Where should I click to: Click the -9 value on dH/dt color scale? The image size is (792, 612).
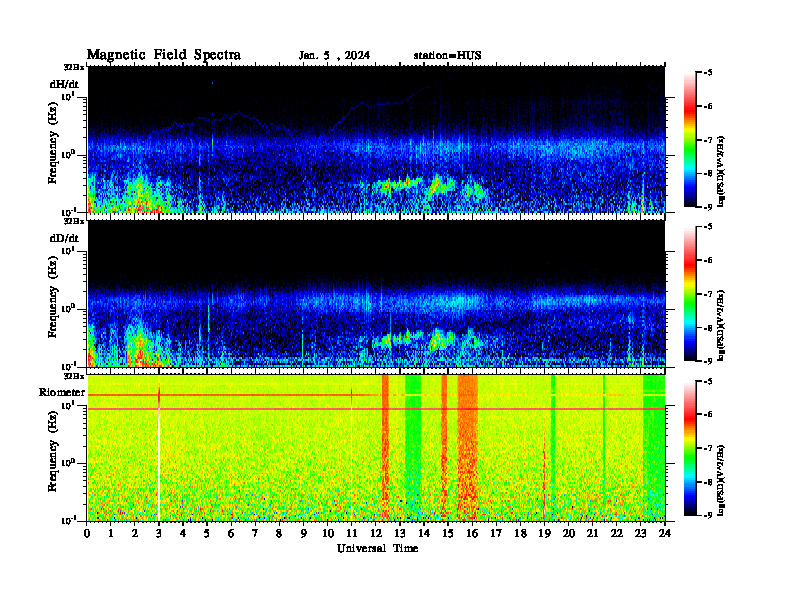[x=709, y=207]
